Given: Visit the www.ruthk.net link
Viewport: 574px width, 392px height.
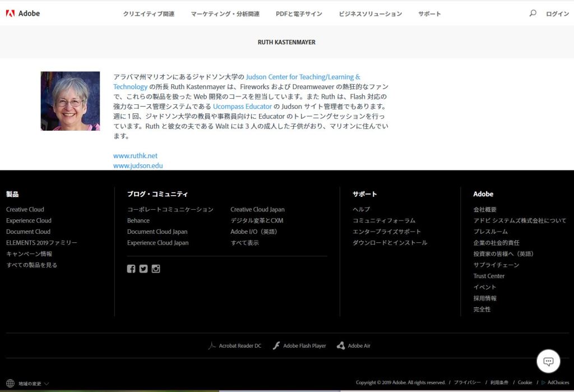Looking at the screenshot, I should point(135,156).
